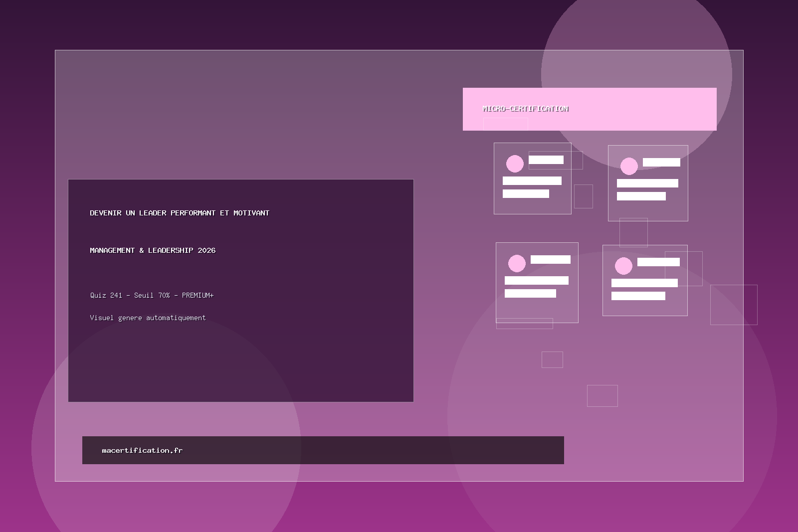Screen dimensions: 798x532
Task: Open the MICRO-CERTIFICATION pink banner
Action: (x=590, y=109)
